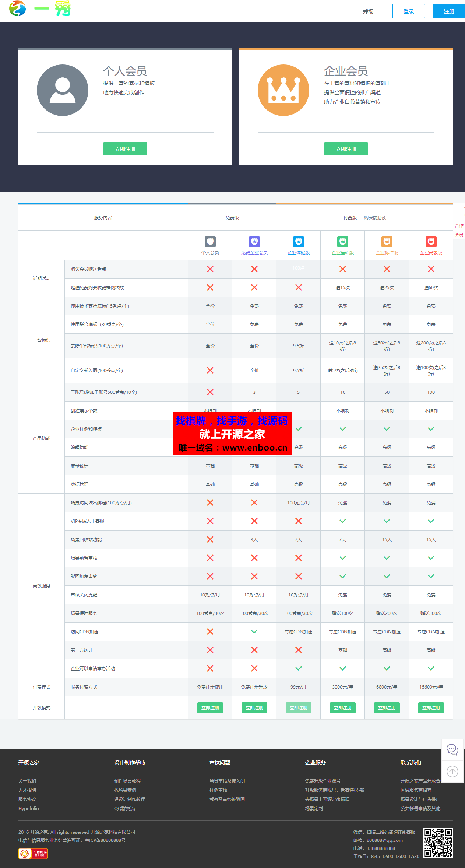Open Hypefolio footer link
Screen dimensions: 465x868
[x=29, y=809]
